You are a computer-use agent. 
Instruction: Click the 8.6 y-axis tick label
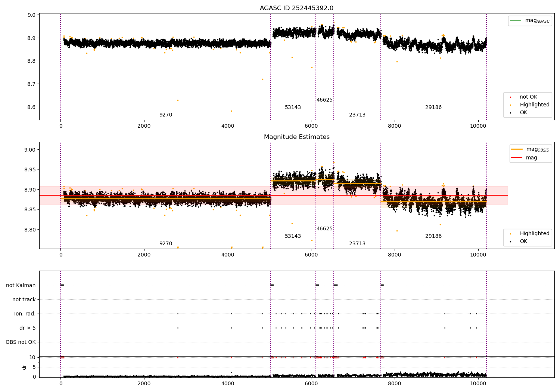pos(32,107)
